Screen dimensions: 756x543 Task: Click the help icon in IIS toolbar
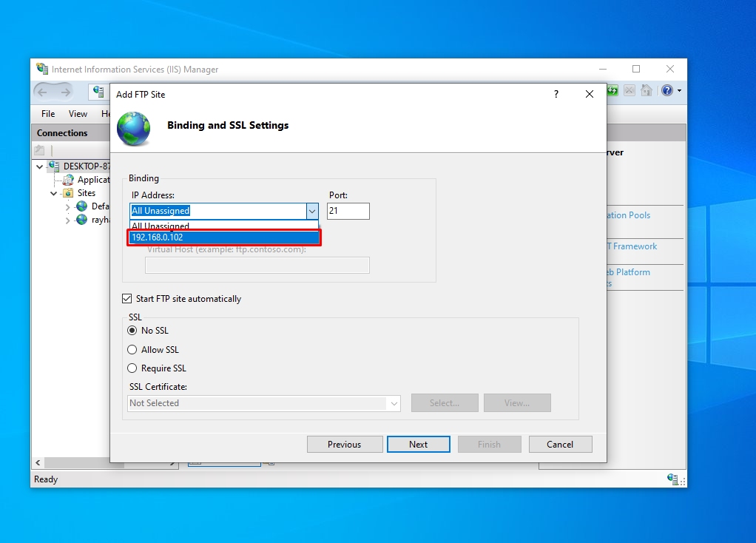coord(667,91)
